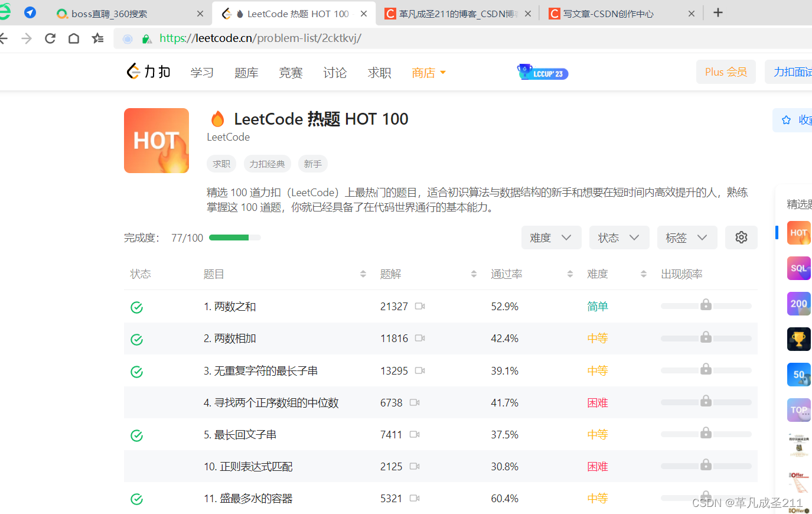Open 竞赛 in the navigation bar
Image resolution: width=812 pixels, height=514 pixels.
pos(291,73)
